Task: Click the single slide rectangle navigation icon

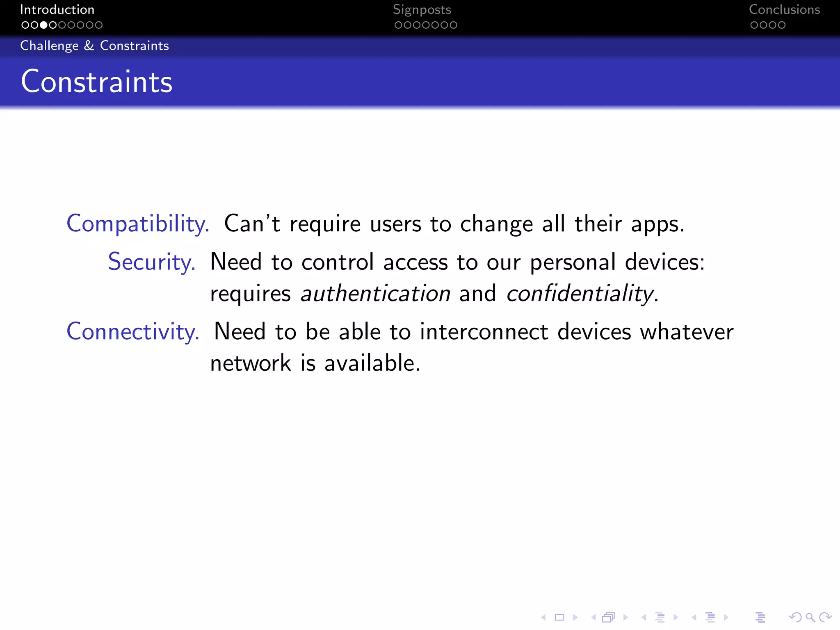Action: tap(559, 617)
